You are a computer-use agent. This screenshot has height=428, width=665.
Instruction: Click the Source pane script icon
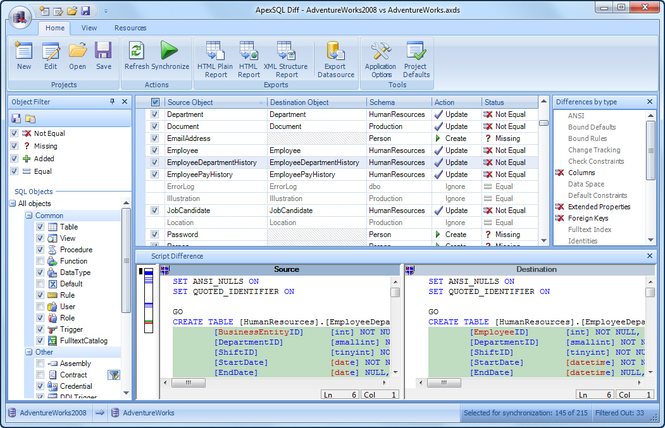[165, 269]
